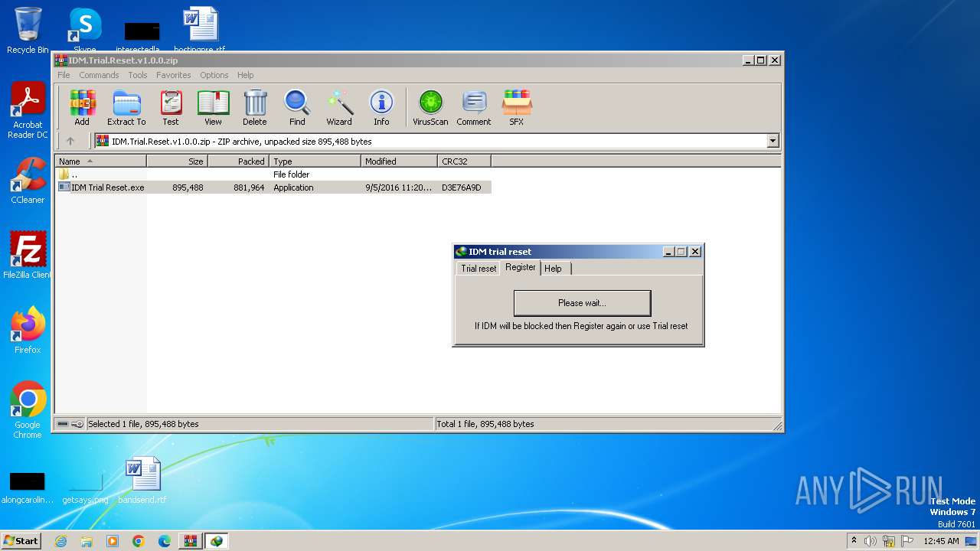Run the VirusScan bug icon
The image size is (980, 551).
pos(430,107)
